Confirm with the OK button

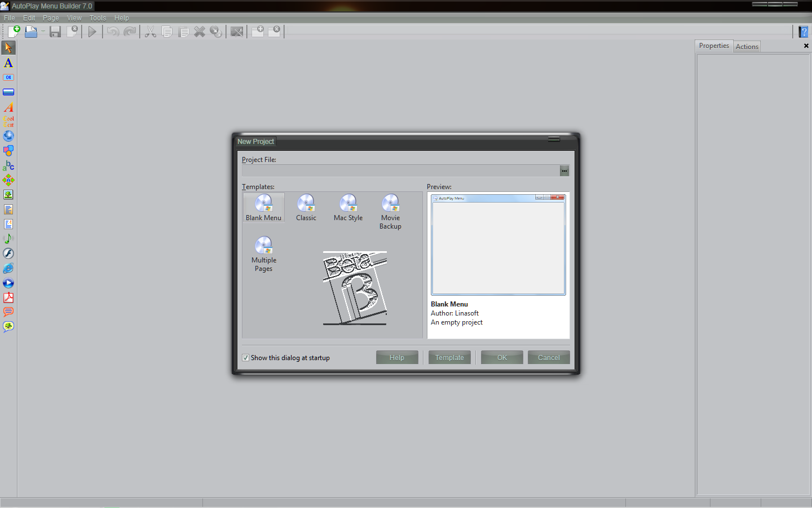click(x=502, y=358)
